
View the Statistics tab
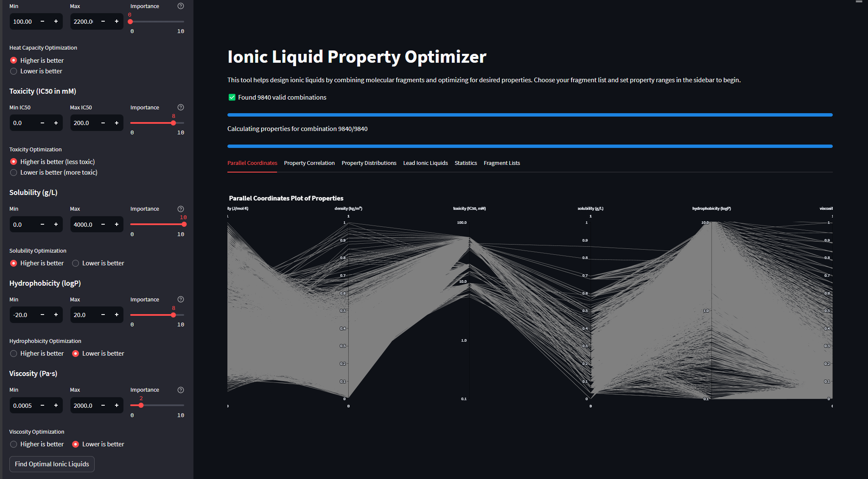click(x=465, y=163)
